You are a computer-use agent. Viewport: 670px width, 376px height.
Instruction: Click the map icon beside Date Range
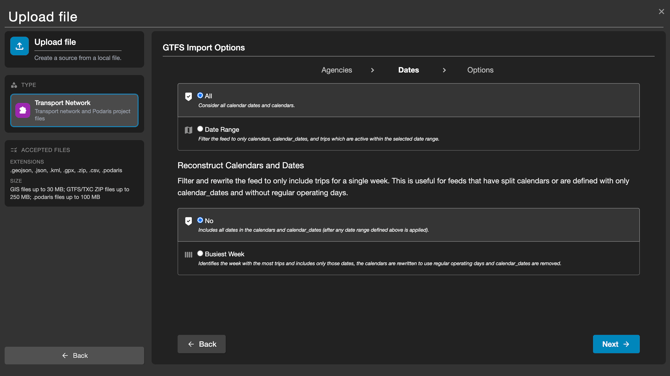188,130
